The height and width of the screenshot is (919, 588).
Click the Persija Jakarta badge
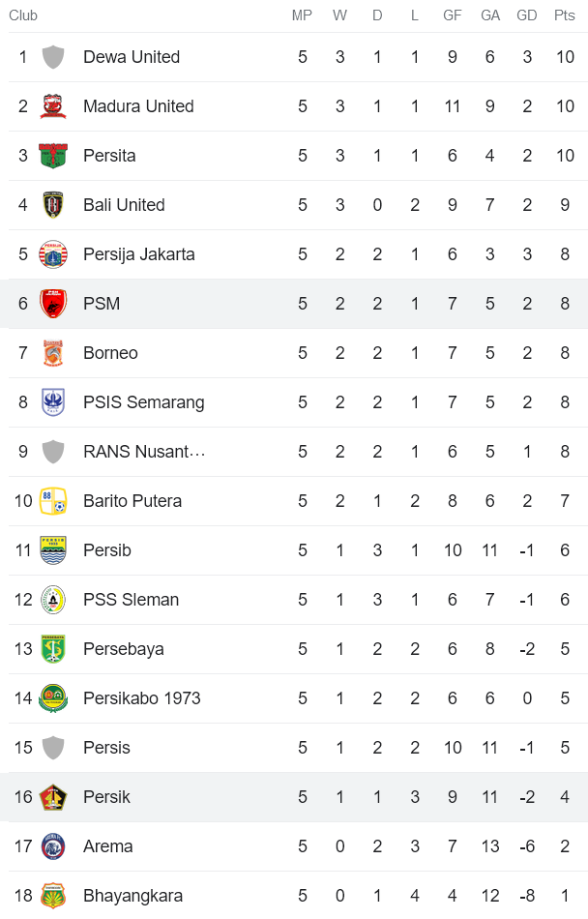click(x=53, y=254)
